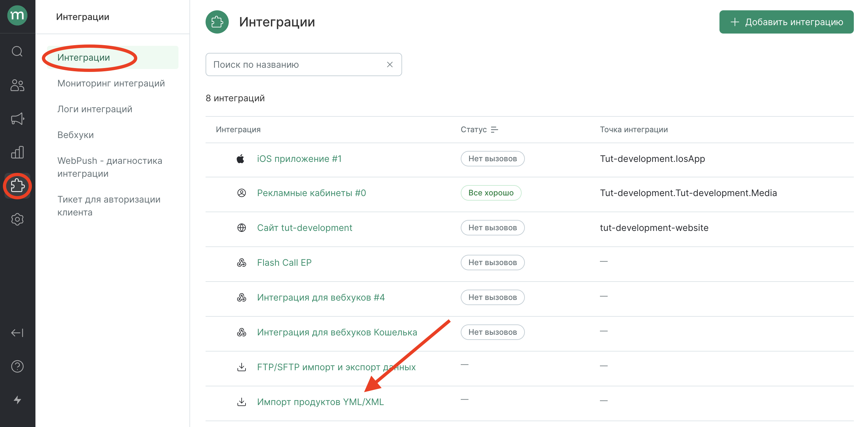Click Нет вызовов badge in Сайт tut-development row

click(x=493, y=228)
